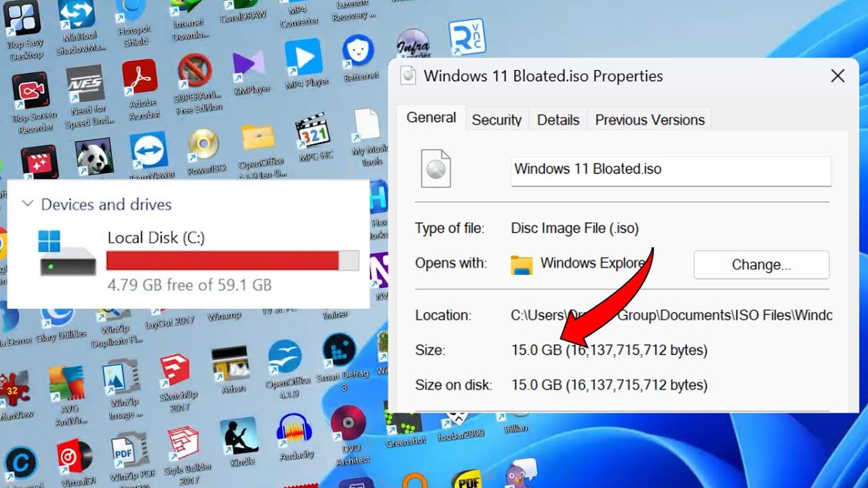Select the Location path text in Properties
The image size is (868, 488).
[x=671, y=315]
